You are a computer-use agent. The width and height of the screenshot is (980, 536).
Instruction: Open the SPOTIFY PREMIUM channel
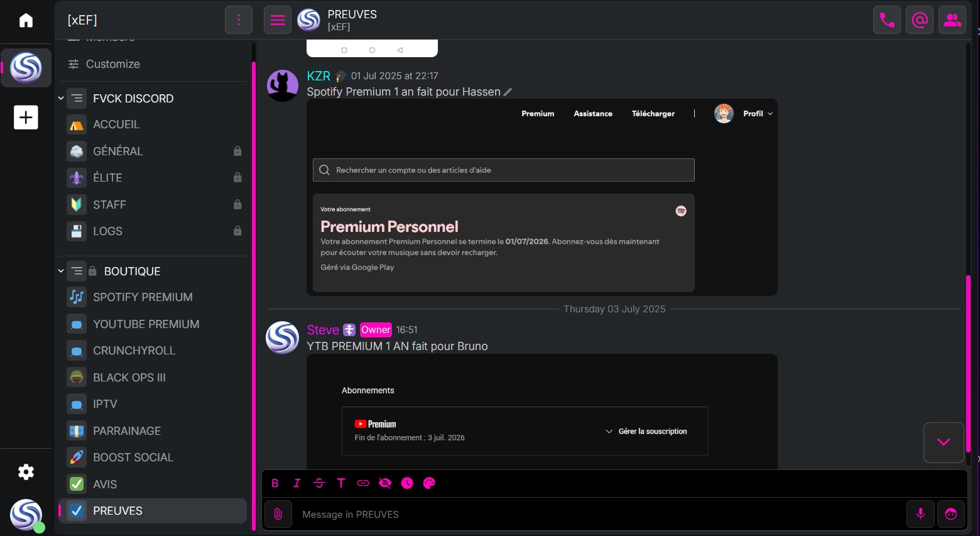[x=153, y=297]
